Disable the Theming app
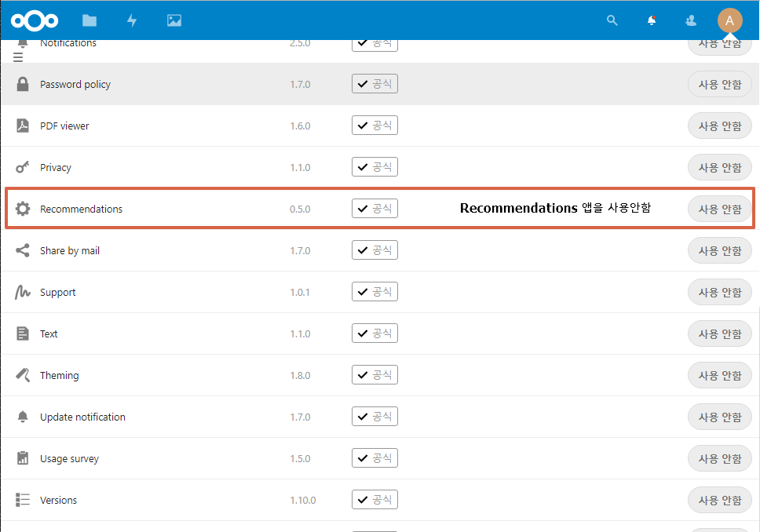760x532 pixels. pyautogui.click(x=720, y=376)
